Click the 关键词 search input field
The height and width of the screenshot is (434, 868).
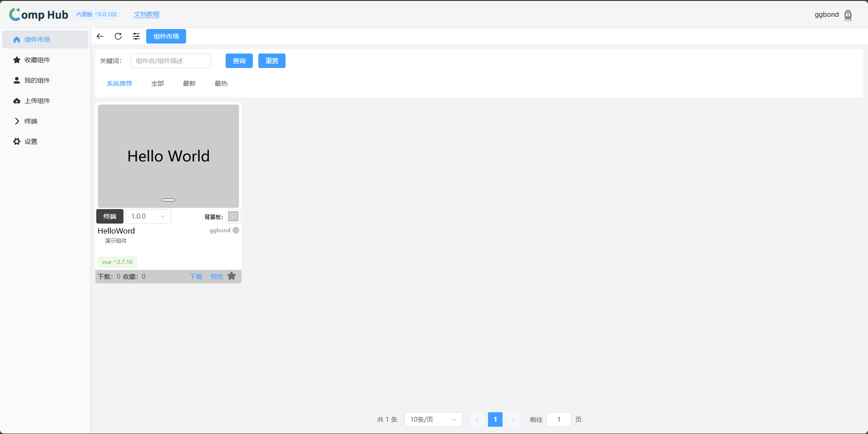(x=171, y=61)
